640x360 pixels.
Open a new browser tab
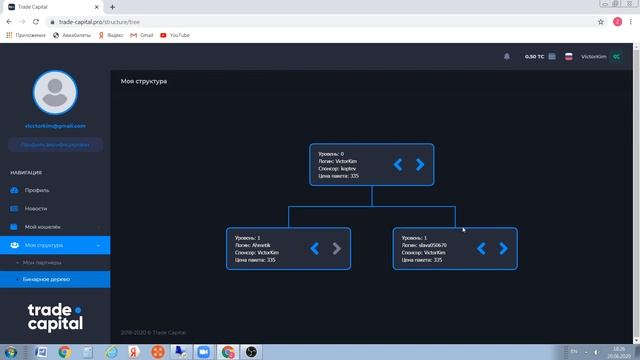click(112, 7)
